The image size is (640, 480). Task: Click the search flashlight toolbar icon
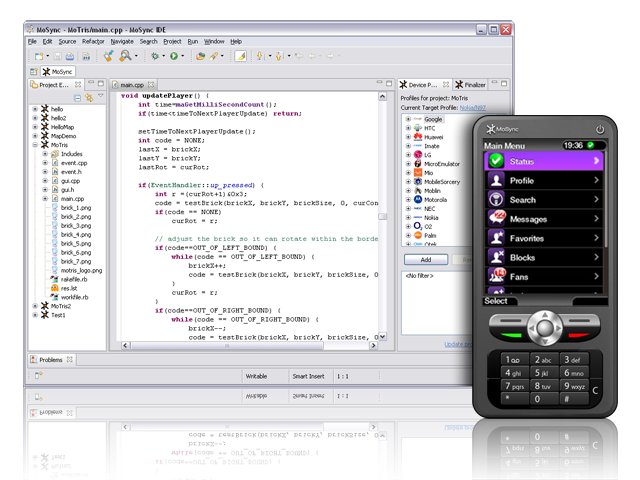[214, 56]
